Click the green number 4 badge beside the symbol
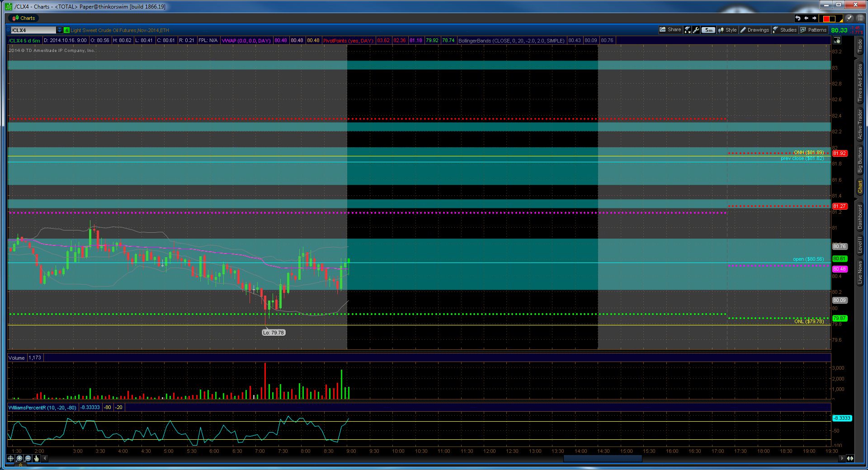868x470 pixels. coord(66,30)
